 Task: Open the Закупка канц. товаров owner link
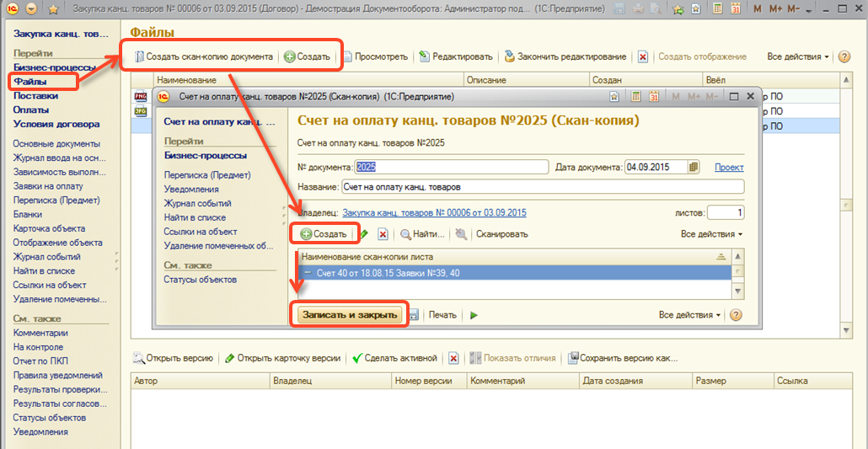pos(434,212)
